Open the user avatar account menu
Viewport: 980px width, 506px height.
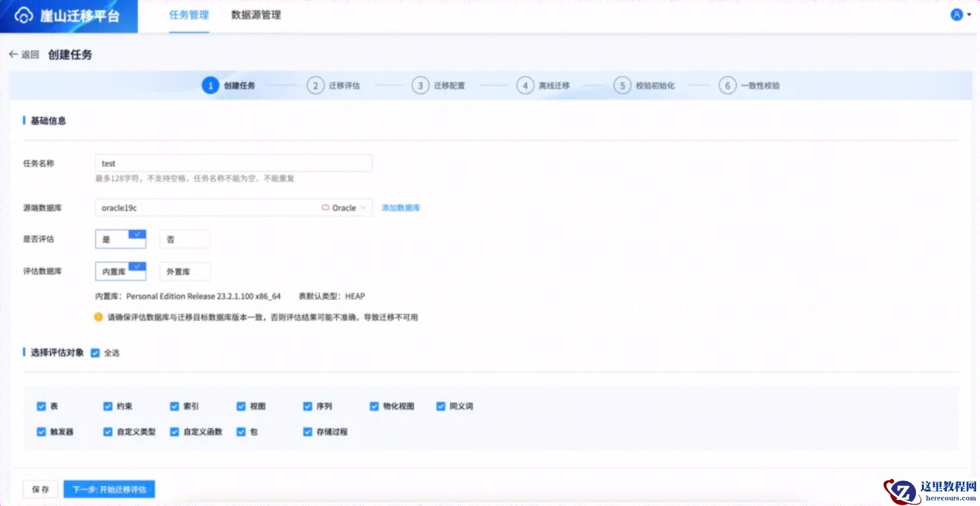(956, 15)
